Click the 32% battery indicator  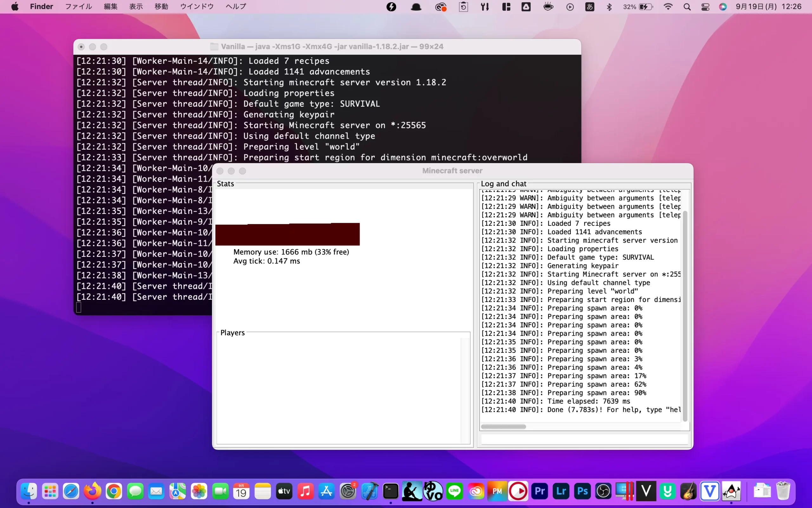[x=638, y=7]
